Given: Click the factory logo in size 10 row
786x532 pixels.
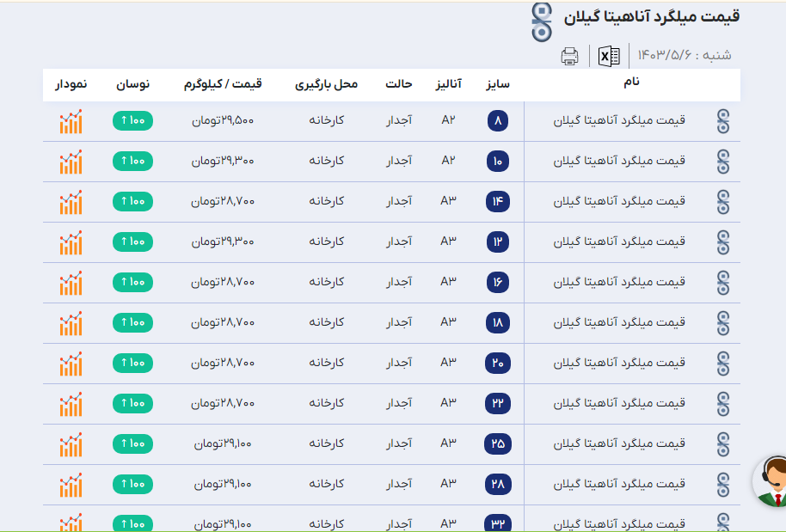Looking at the screenshot, I should pos(723,162).
